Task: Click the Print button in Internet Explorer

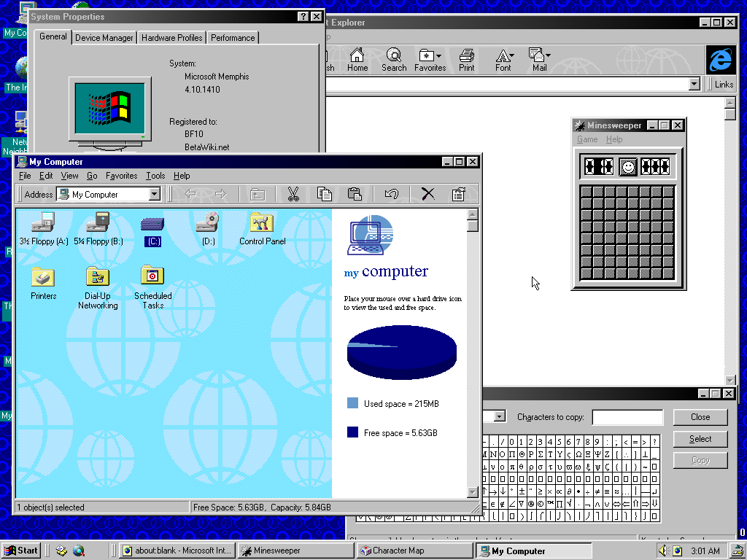Action: coord(466,60)
